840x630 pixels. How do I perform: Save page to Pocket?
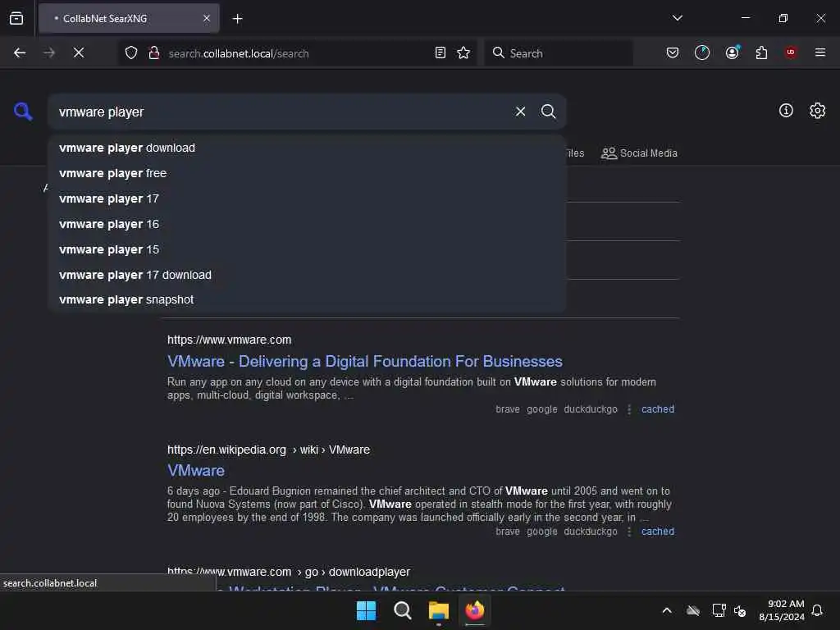pyautogui.click(x=673, y=52)
